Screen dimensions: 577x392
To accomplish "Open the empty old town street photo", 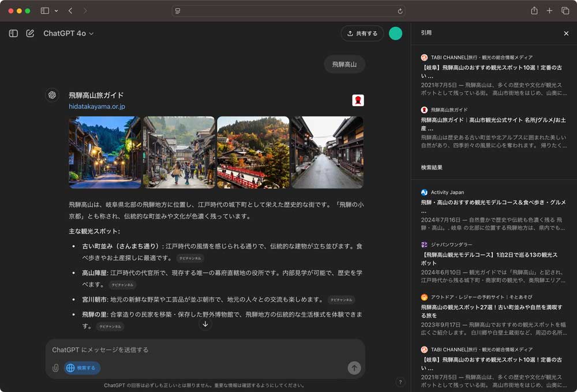I will click(328, 152).
